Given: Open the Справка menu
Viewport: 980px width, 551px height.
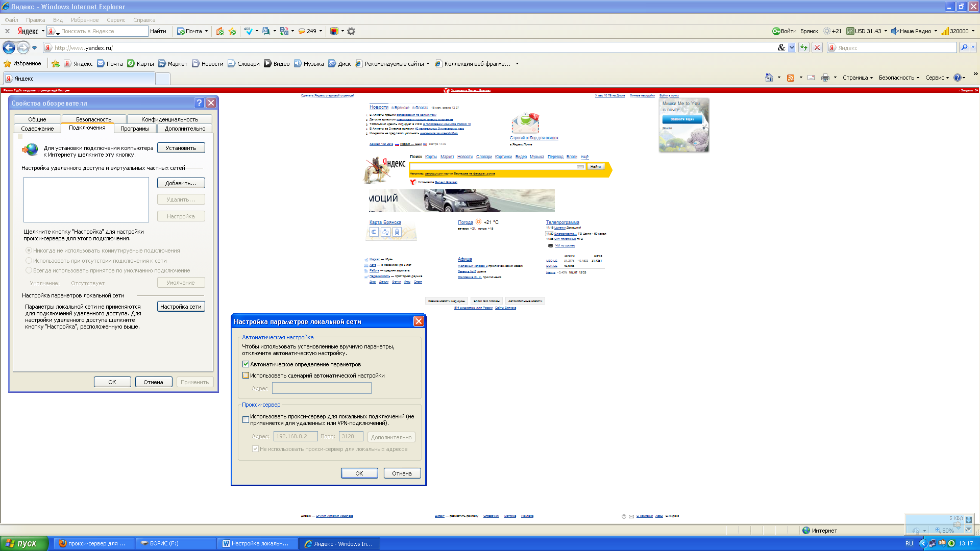Looking at the screenshot, I should coord(144,20).
